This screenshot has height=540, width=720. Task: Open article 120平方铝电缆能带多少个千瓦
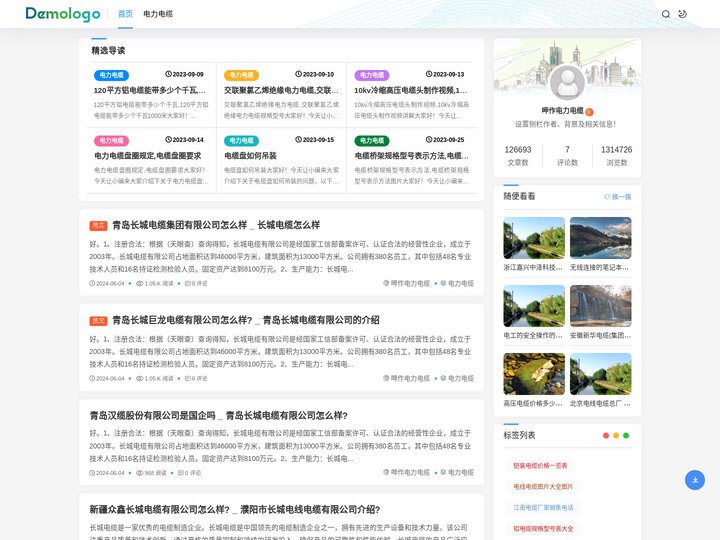[x=150, y=90]
